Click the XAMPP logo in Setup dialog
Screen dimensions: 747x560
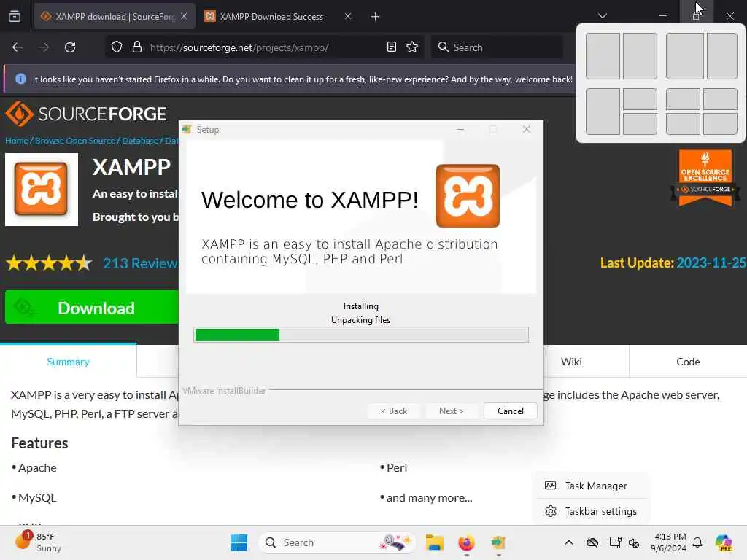click(468, 195)
